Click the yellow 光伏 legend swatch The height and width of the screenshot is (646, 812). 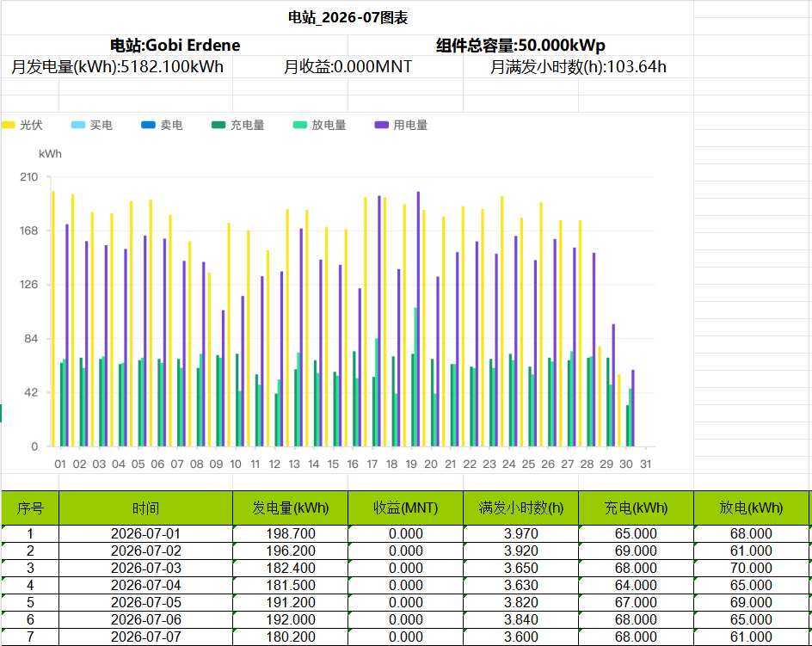coord(9,125)
